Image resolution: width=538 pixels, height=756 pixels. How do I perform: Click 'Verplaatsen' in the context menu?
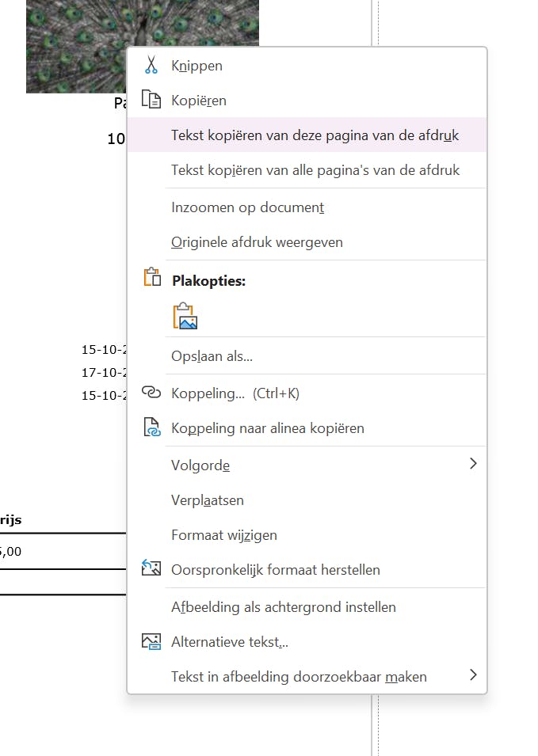point(208,500)
